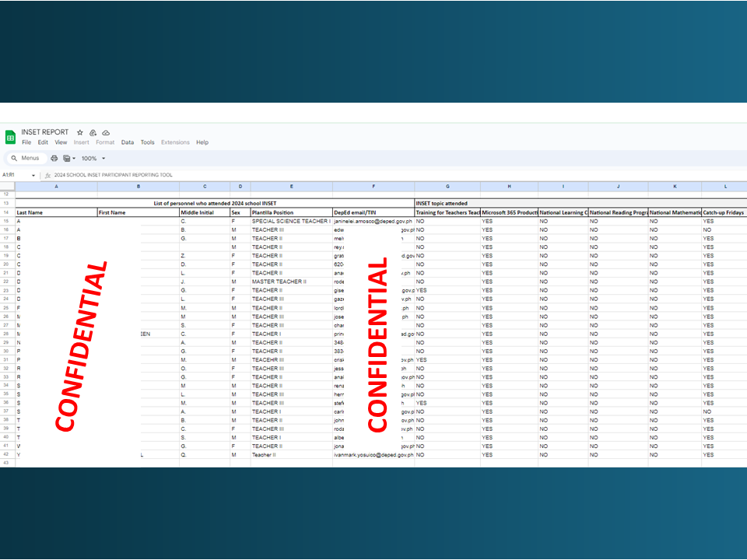747x560 pixels.
Task: Select column A header
Action: pyautogui.click(x=56, y=187)
